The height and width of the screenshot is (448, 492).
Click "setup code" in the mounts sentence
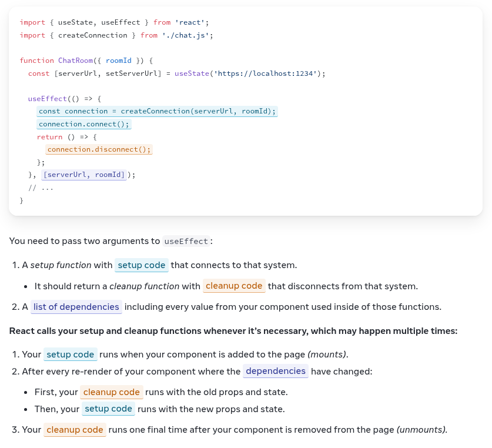[x=70, y=355]
